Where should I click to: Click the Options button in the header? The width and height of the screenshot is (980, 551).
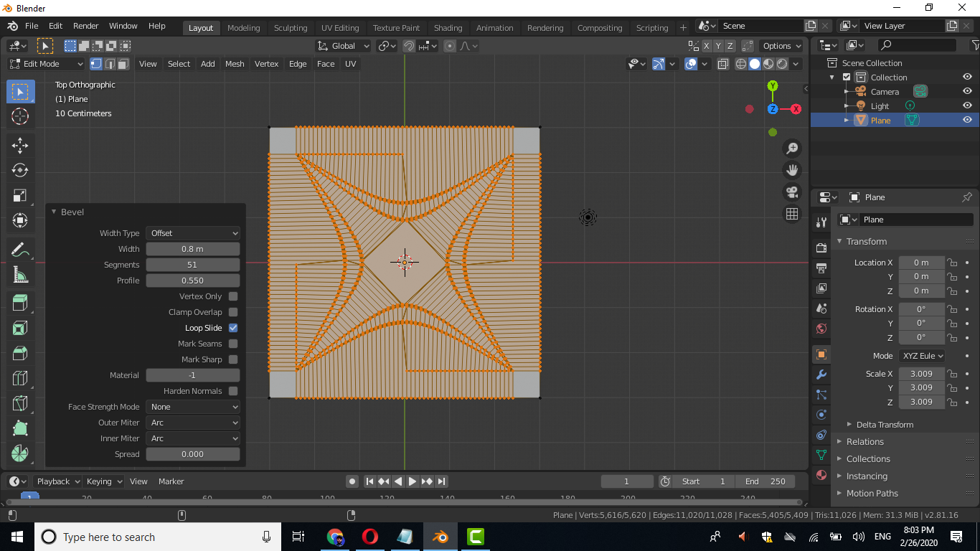[x=781, y=45]
